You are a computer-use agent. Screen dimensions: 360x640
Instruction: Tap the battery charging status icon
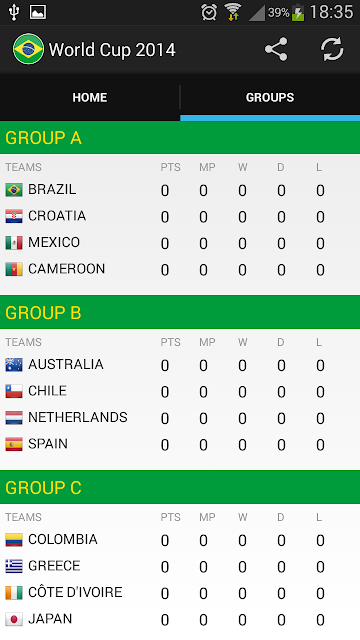tap(298, 13)
